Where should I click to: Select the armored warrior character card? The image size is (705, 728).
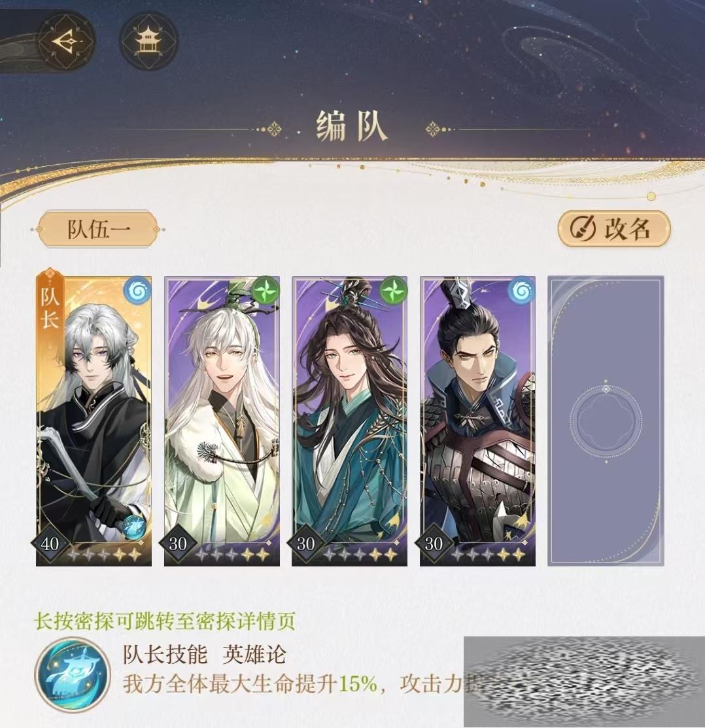click(x=477, y=421)
